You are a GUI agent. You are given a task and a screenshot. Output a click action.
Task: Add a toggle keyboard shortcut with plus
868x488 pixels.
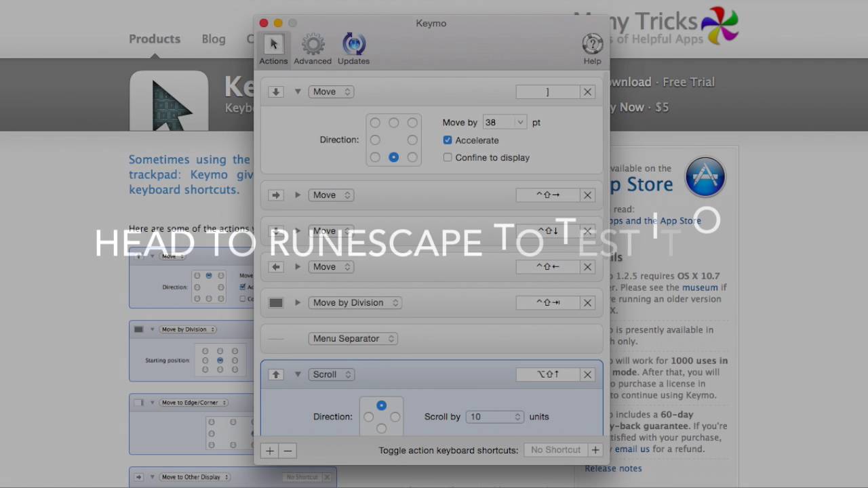pos(595,450)
